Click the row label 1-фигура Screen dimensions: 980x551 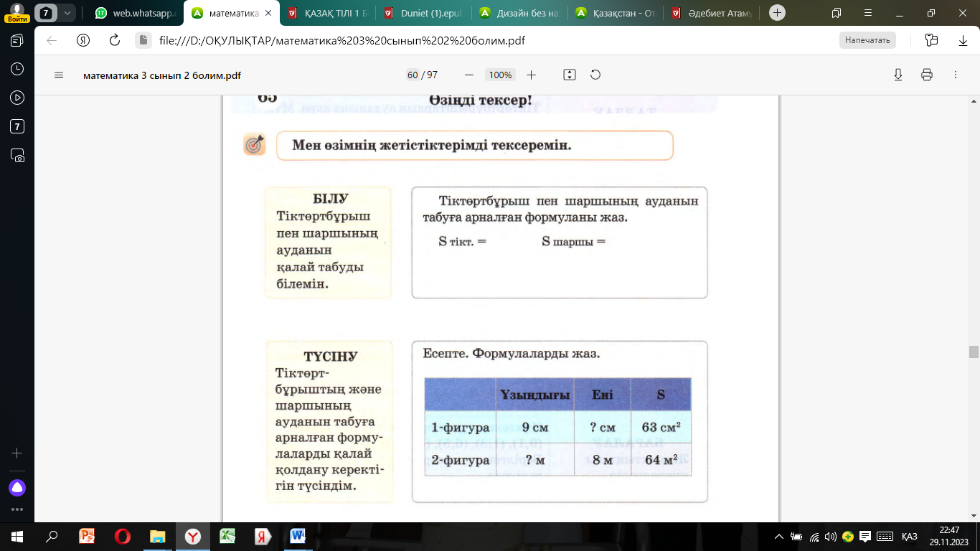click(461, 428)
